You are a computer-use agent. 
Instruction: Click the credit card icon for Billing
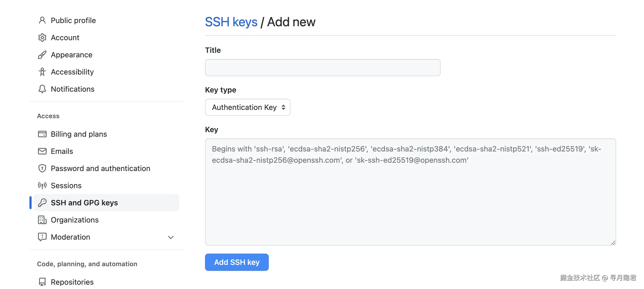pyautogui.click(x=42, y=134)
